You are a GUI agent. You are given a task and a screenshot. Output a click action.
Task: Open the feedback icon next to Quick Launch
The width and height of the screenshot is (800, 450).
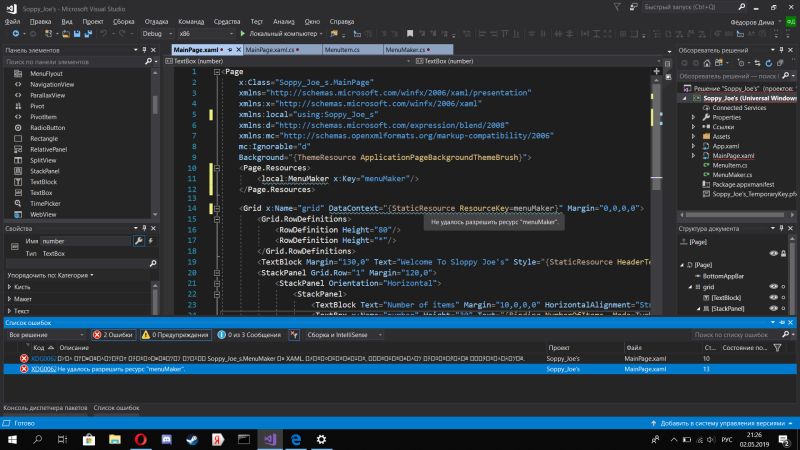tap(634, 7)
